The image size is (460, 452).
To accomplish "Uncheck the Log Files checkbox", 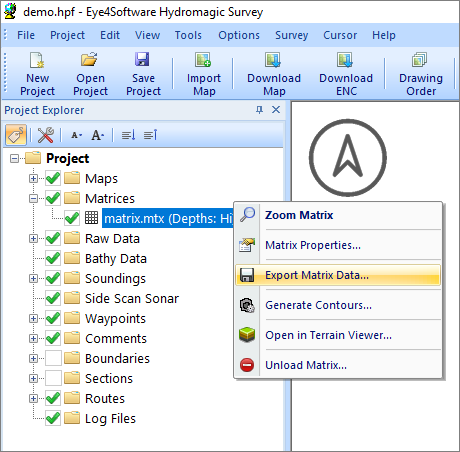I will (x=53, y=418).
